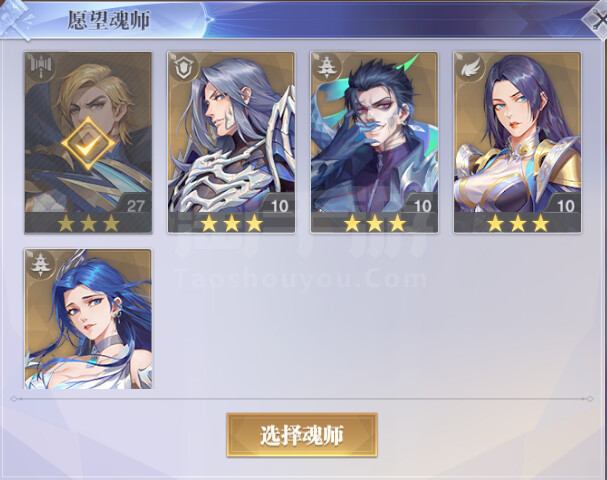
Task: Click the 愿望魂师 title header
Action: pyautogui.click(x=109, y=20)
